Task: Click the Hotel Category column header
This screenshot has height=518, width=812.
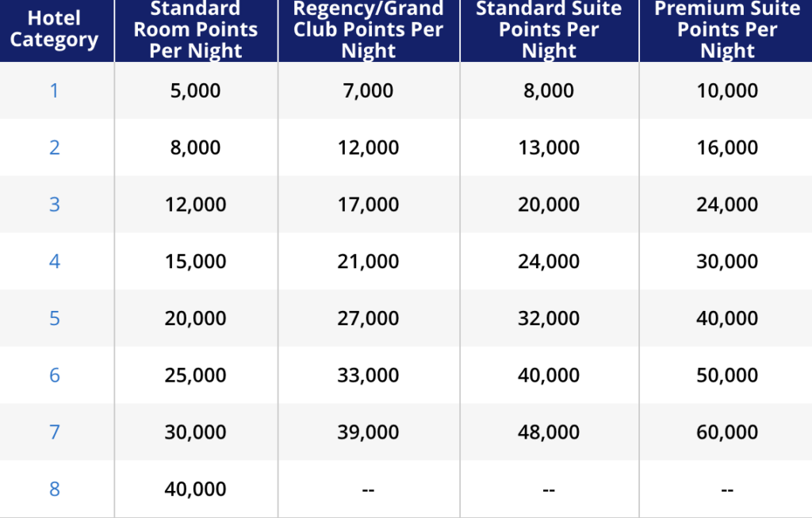Action: 54,29
